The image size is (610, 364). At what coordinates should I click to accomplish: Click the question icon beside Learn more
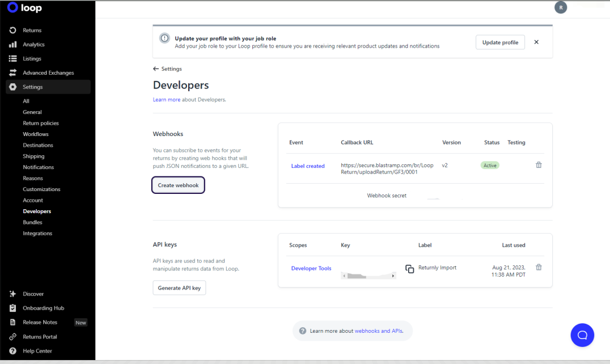click(x=303, y=331)
